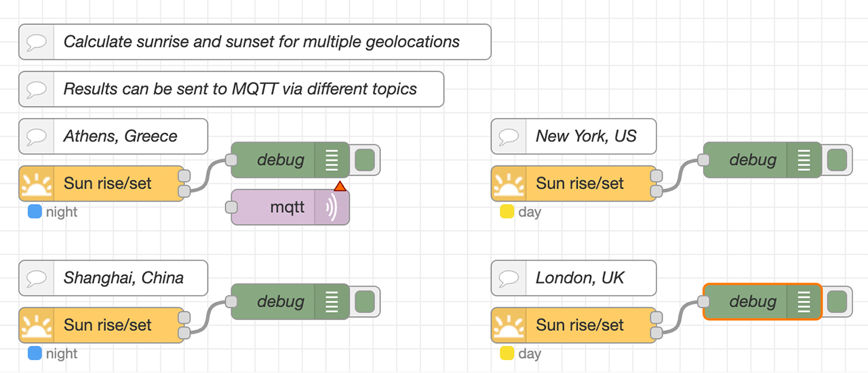This screenshot has height=373, width=868.
Task: Click the sun icon on New York Sun rise/set node
Action: pyautogui.click(x=508, y=184)
